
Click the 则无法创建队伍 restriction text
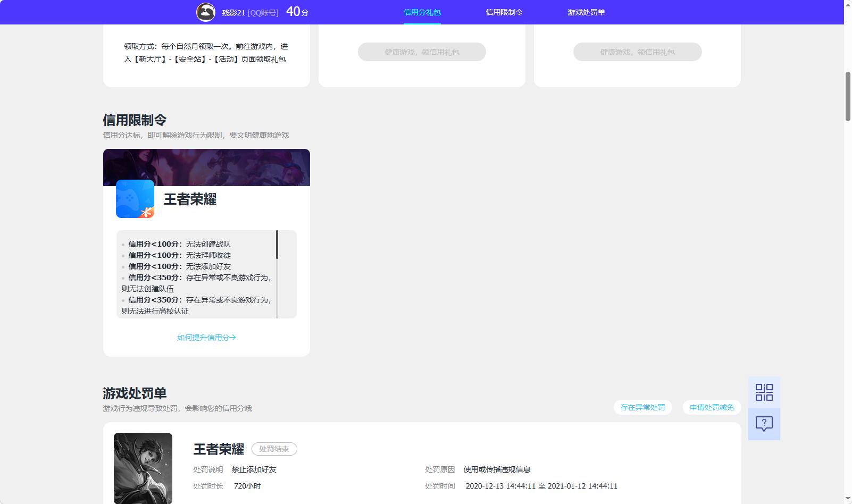click(x=148, y=289)
